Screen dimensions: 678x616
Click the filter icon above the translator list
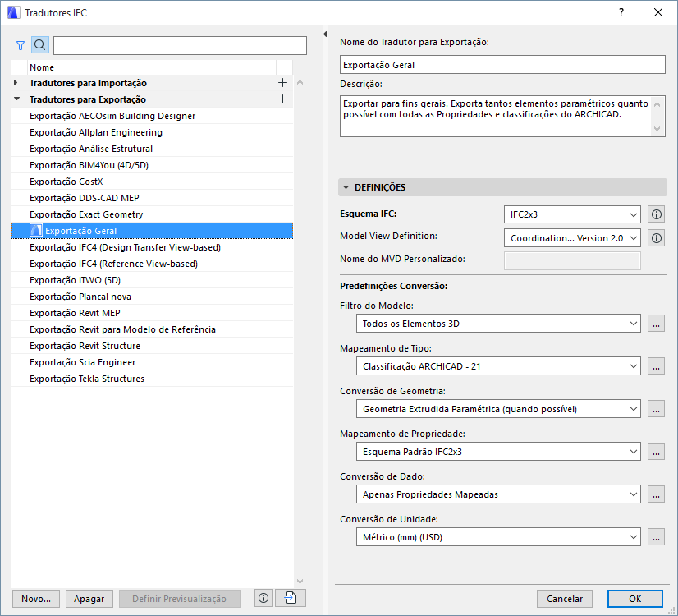(20, 45)
